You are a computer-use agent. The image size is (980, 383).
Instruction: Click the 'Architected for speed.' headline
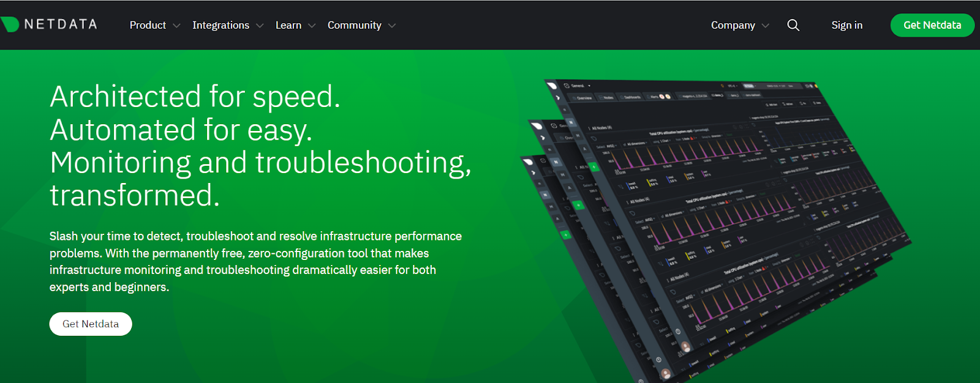tap(195, 97)
